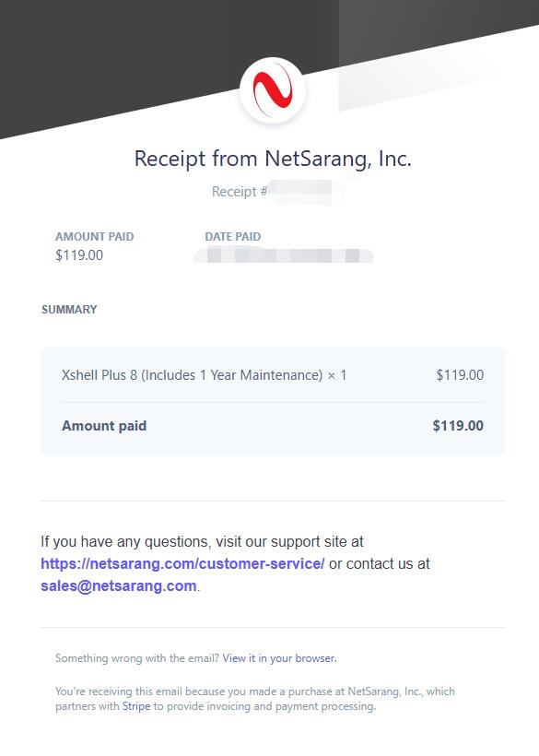Open the netsarang.com customer-service link

click(x=182, y=563)
